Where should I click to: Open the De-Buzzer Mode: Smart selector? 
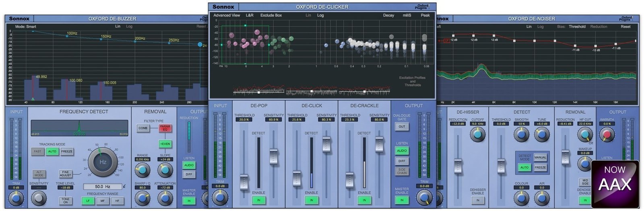pos(26,27)
